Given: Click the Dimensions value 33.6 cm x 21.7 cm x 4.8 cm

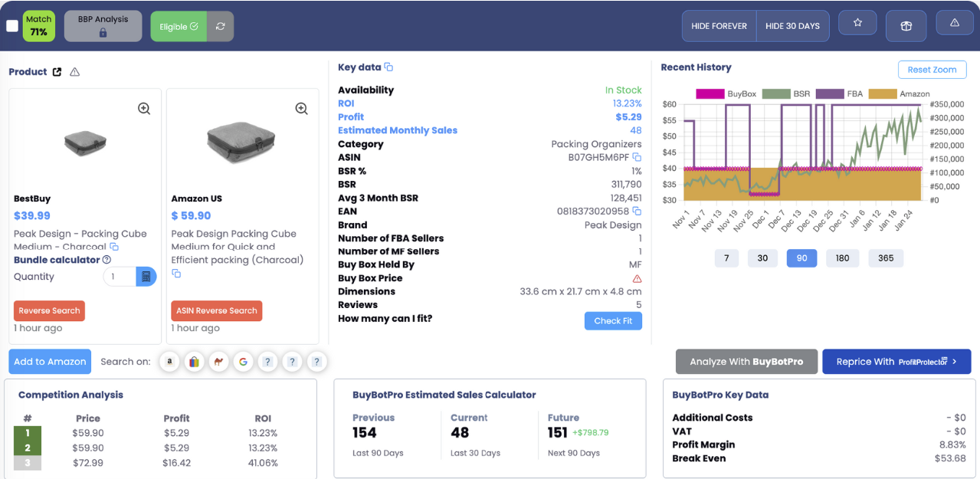Looking at the screenshot, I should point(581,291).
